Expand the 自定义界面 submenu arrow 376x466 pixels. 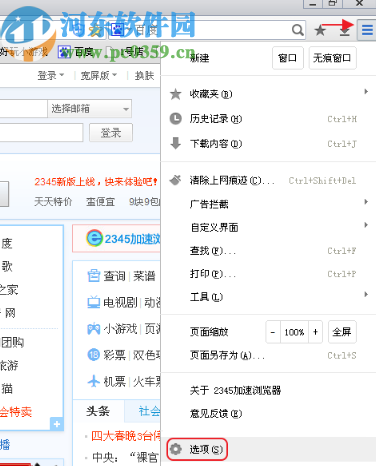pyautogui.click(x=366, y=225)
